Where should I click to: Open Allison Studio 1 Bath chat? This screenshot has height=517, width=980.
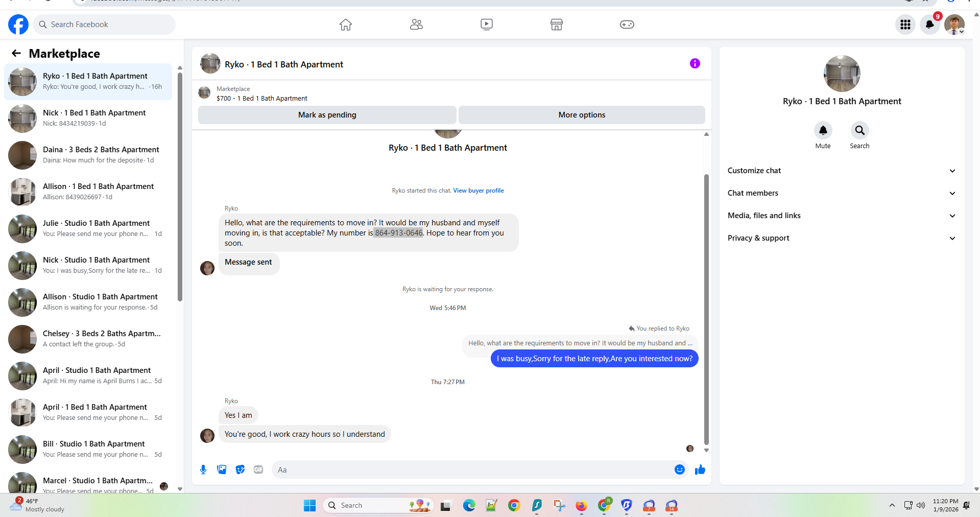[88, 302]
